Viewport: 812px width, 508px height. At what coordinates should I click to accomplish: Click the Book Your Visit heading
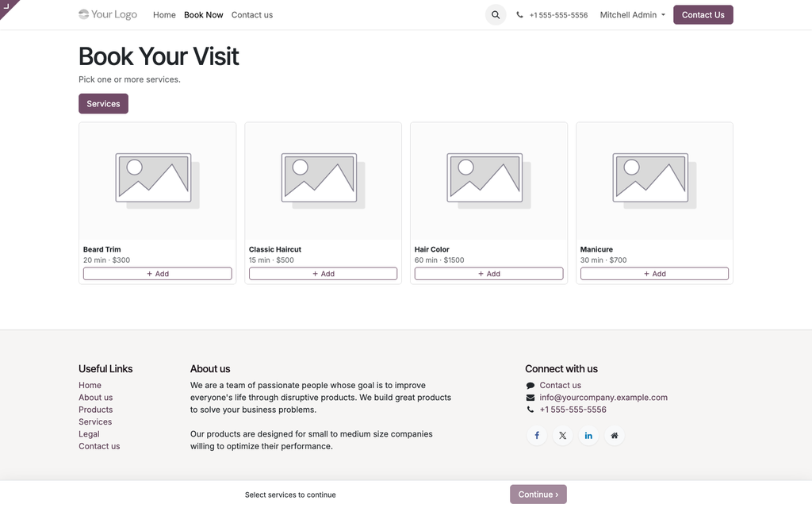pos(159,56)
